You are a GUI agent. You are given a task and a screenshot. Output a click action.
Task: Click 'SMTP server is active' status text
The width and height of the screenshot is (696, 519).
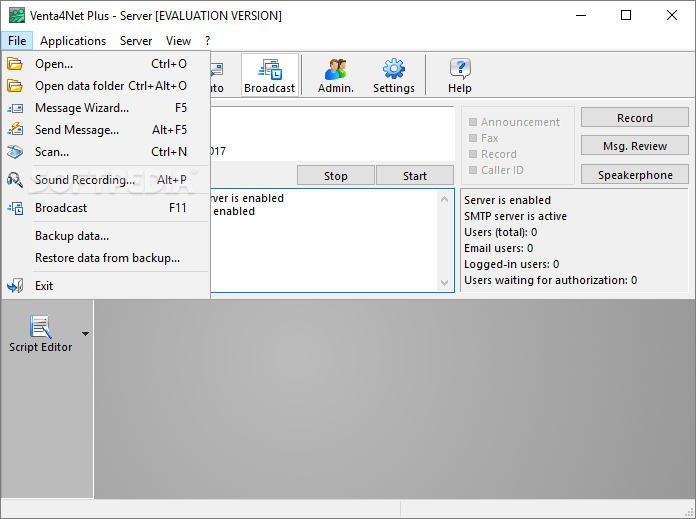point(515,216)
